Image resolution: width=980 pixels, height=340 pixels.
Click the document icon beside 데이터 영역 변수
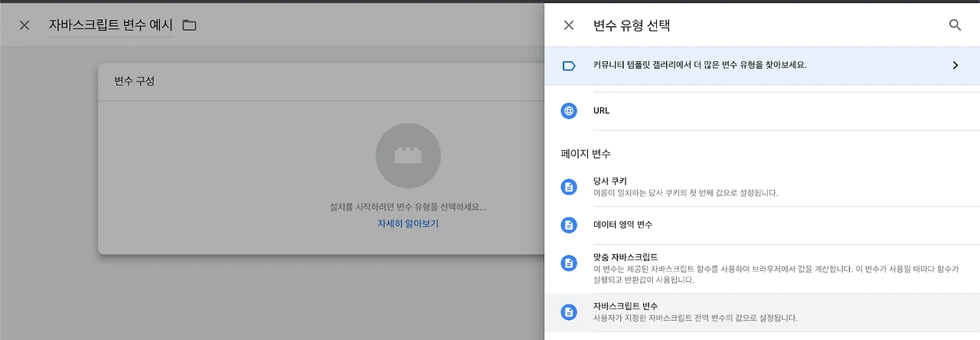[569, 225]
